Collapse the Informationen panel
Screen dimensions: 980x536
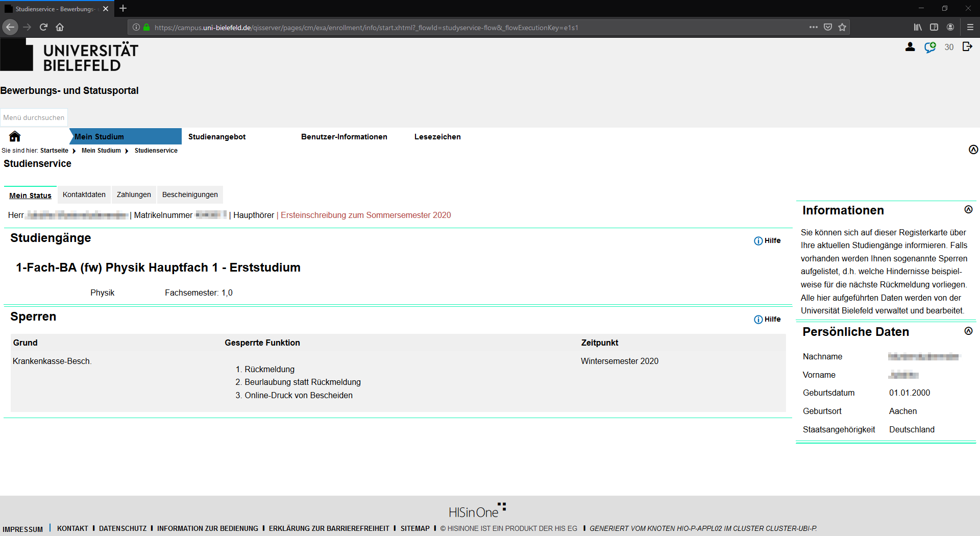[x=968, y=210]
